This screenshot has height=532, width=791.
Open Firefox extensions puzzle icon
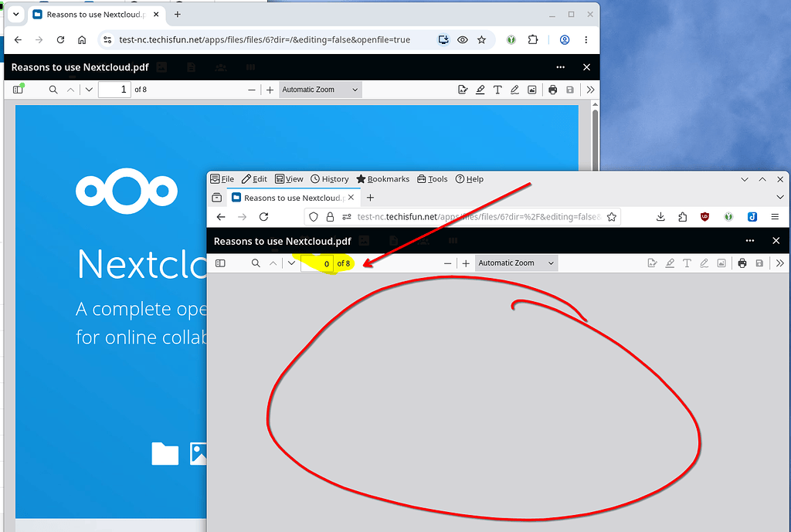pos(683,217)
